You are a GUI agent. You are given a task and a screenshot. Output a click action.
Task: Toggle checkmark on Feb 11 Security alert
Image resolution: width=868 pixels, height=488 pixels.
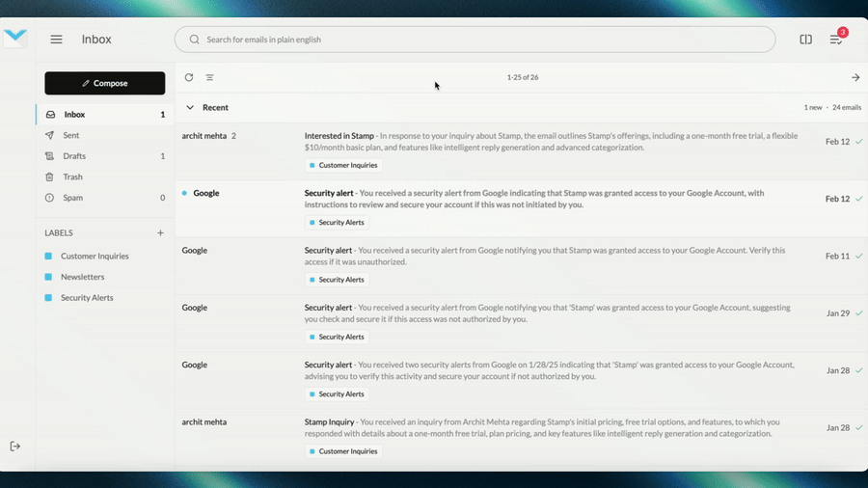coord(859,257)
